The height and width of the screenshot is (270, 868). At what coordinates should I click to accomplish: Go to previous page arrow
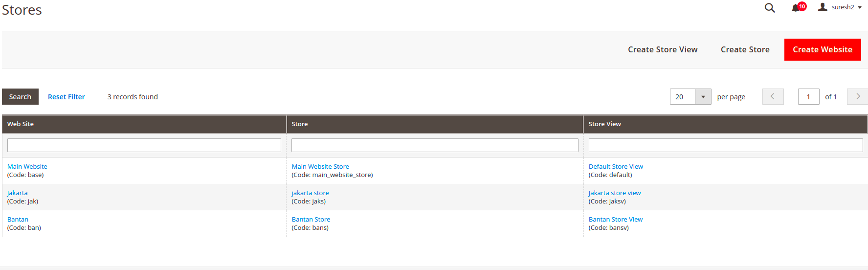click(x=773, y=96)
